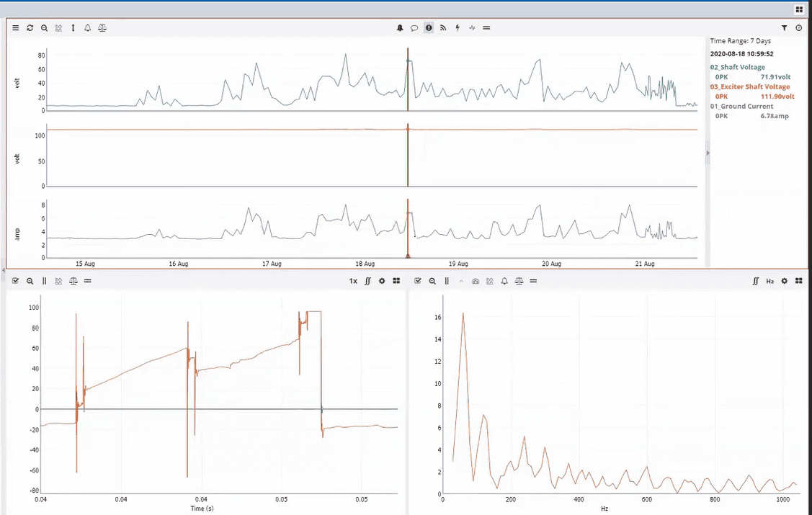The width and height of the screenshot is (812, 515).
Task: Select the 03_Exciter Shaft Voltage legend entry
Action: coord(749,86)
